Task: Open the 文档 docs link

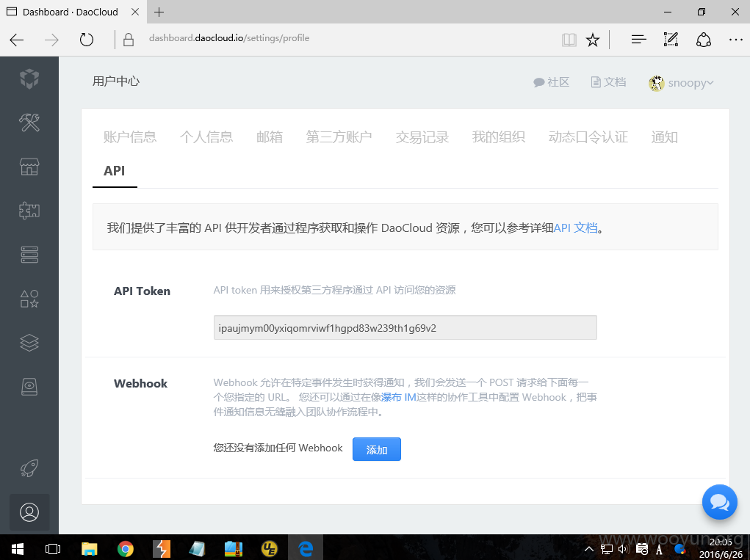Action: click(608, 82)
